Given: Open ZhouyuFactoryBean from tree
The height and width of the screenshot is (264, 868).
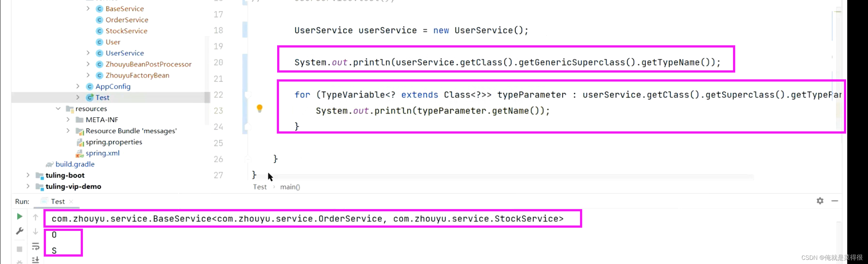Looking at the screenshot, I should tap(138, 75).
